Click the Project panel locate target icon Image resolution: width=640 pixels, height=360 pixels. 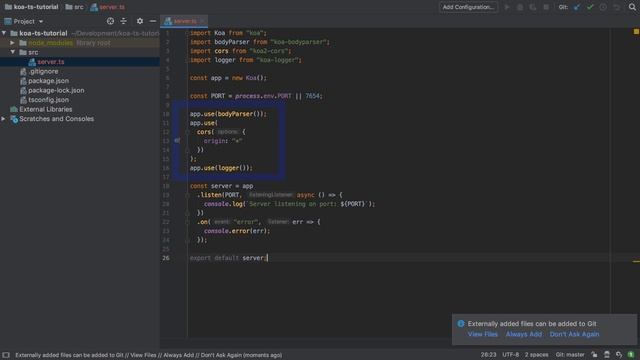click(110, 21)
